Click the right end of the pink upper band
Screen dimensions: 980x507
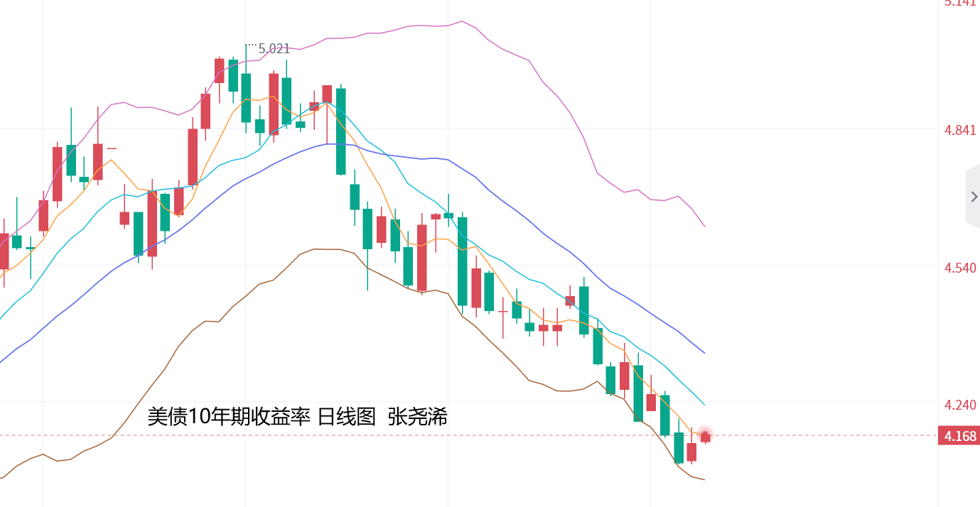(704, 226)
